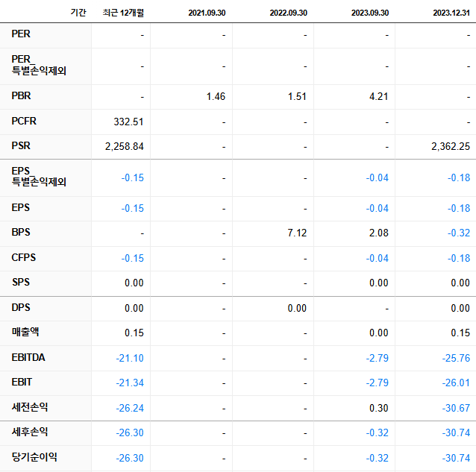Select the DPS row label

pos(21,308)
